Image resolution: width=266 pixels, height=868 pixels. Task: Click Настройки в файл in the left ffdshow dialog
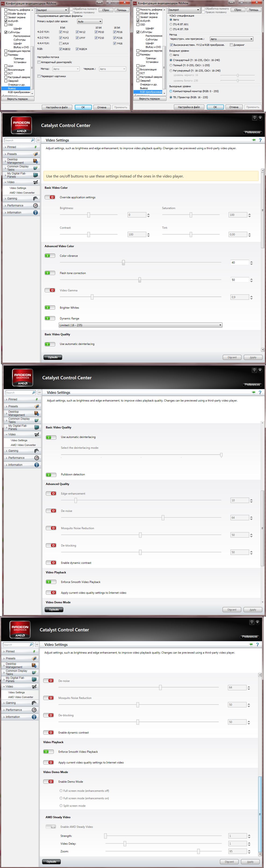point(57,108)
